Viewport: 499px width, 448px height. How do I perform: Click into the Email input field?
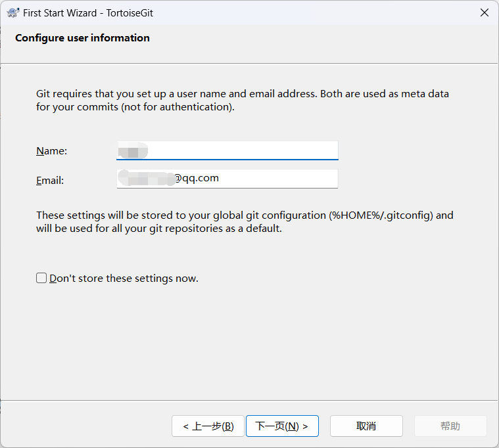[x=227, y=179]
